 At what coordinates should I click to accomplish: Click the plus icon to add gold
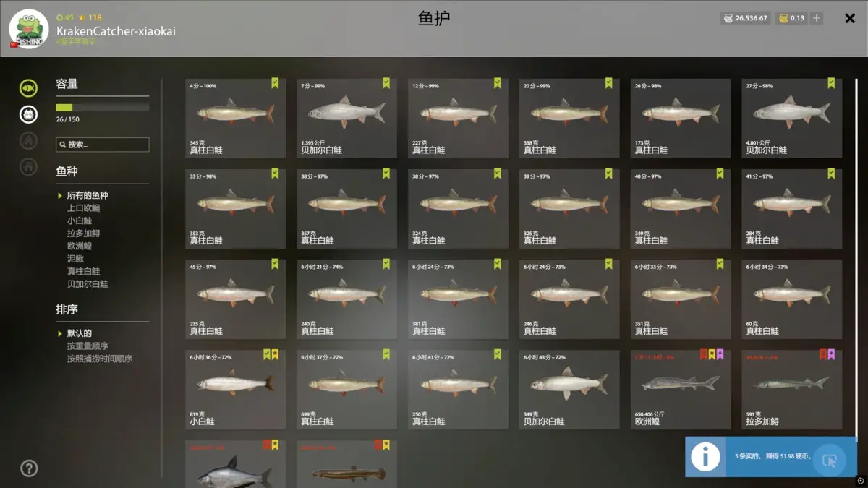tap(817, 18)
